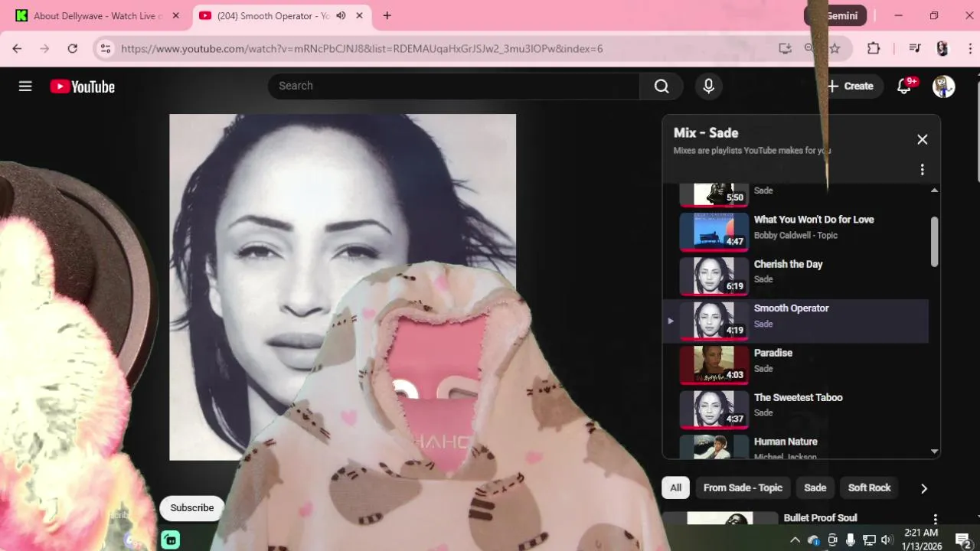Open the taskbar clock showing 2:21 AM
Image resolution: width=980 pixels, height=551 pixels.
tap(921, 540)
